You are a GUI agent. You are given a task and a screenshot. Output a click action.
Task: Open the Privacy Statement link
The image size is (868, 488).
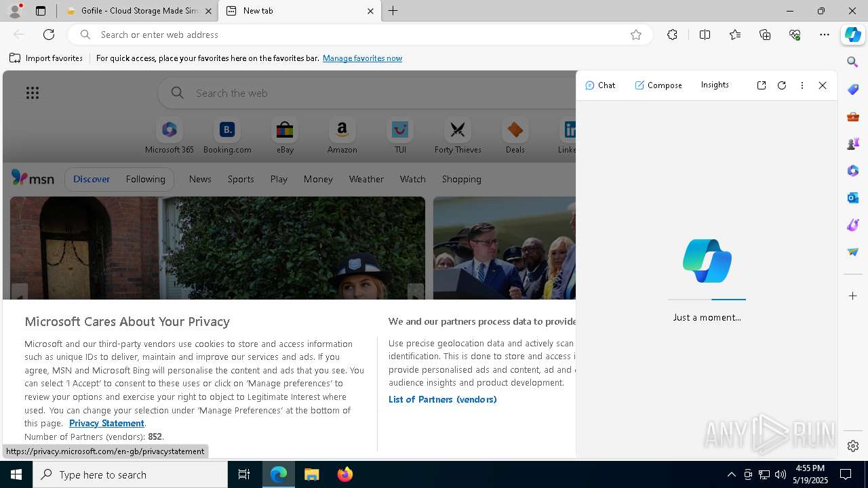[106, 423]
